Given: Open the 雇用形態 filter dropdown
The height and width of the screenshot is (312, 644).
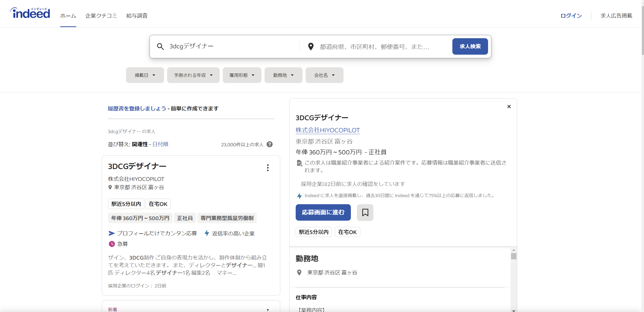Looking at the screenshot, I should pyautogui.click(x=242, y=75).
